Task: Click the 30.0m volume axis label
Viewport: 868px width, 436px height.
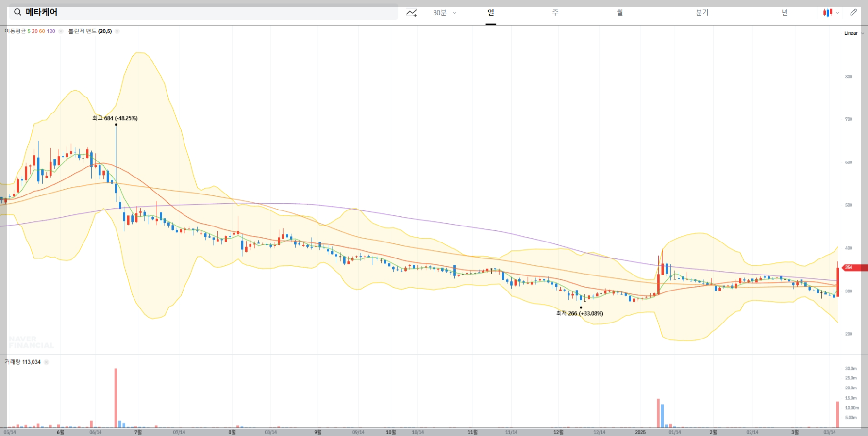Action: [x=851, y=369]
